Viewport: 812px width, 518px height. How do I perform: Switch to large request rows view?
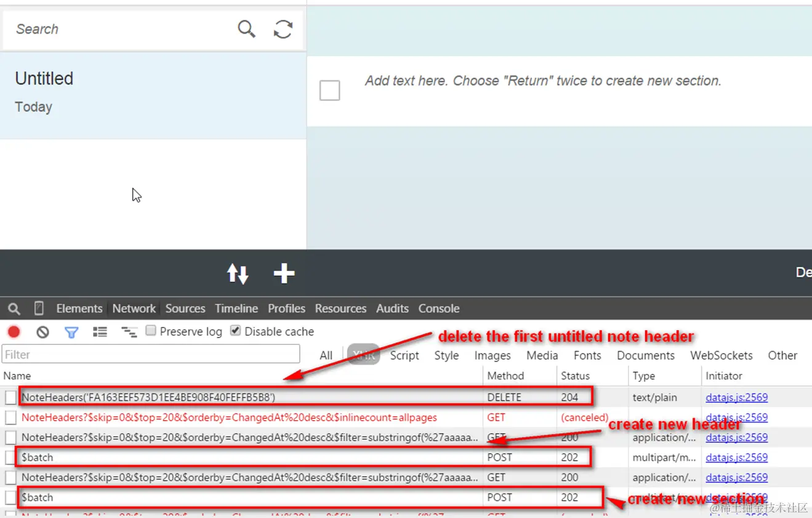(100, 332)
